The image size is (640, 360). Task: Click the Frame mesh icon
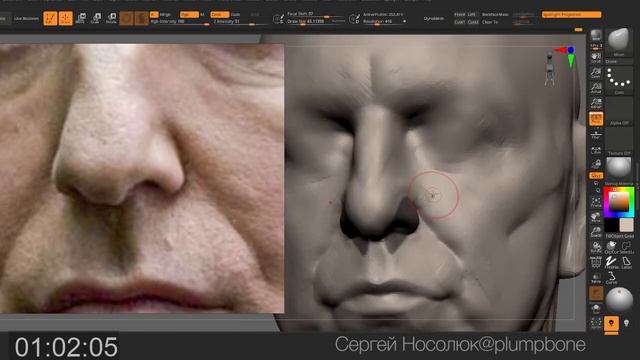click(x=596, y=202)
